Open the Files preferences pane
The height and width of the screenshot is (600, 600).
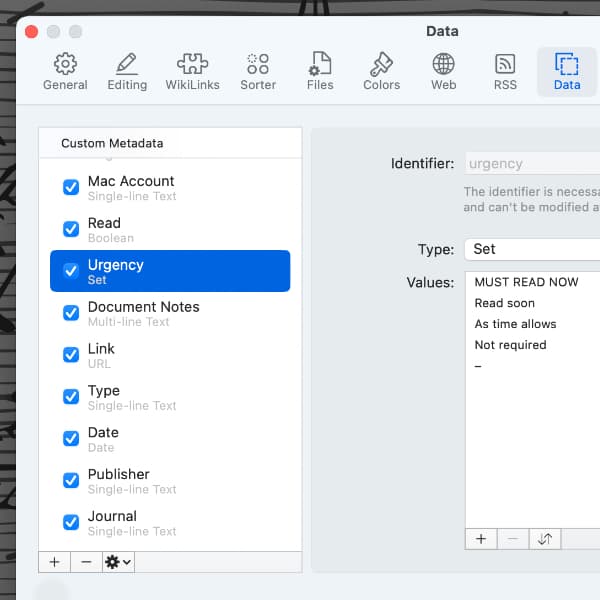(x=320, y=72)
